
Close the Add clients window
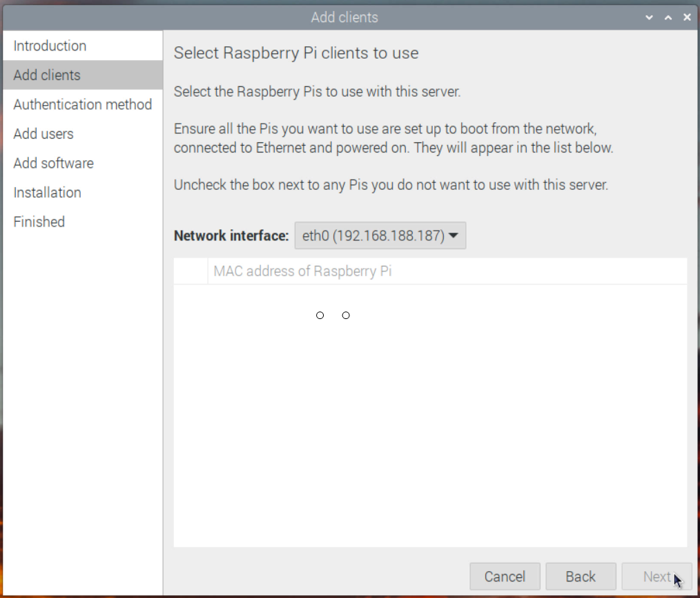(x=687, y=17)
